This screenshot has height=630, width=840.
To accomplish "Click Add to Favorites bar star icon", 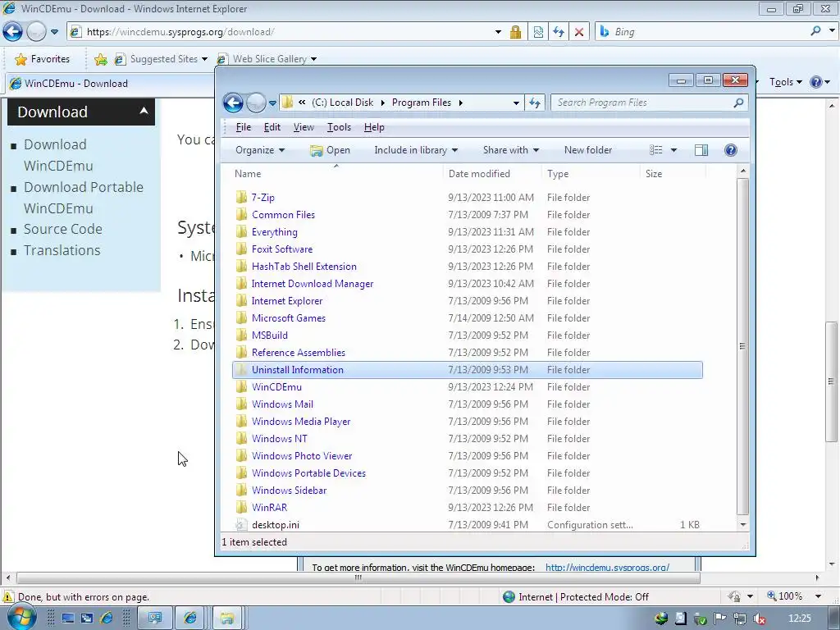I will point(100,59).
